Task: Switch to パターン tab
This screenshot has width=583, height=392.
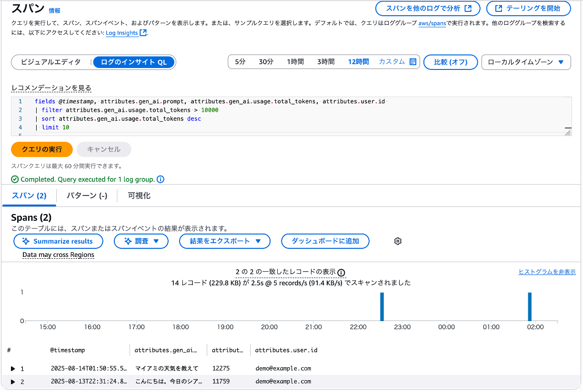Action: pyautogui.click(x=87, y=196)
